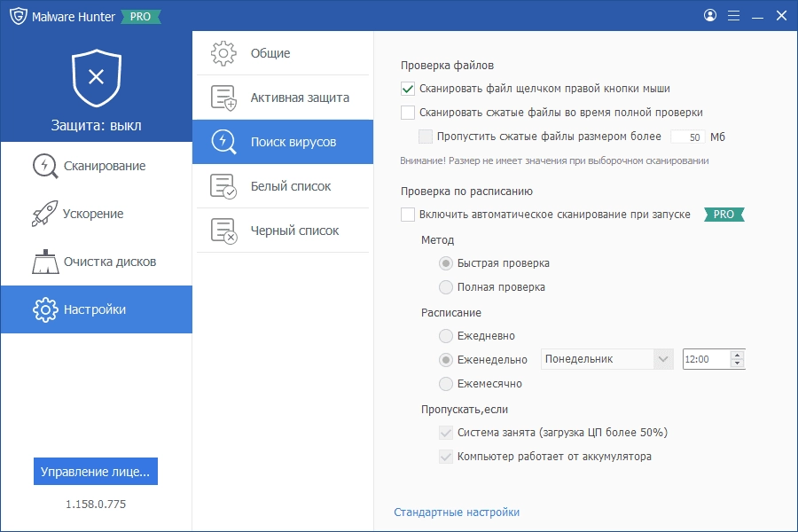Click the Расписание label
The width and height of the screenshot is (798, 532).
click(x=451, y=313)
